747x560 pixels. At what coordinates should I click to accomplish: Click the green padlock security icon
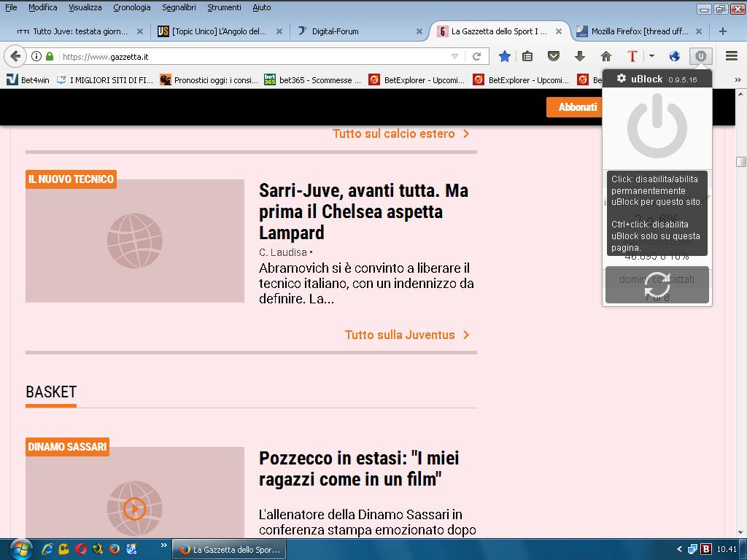pyautogui.click(x=50, y=56)
